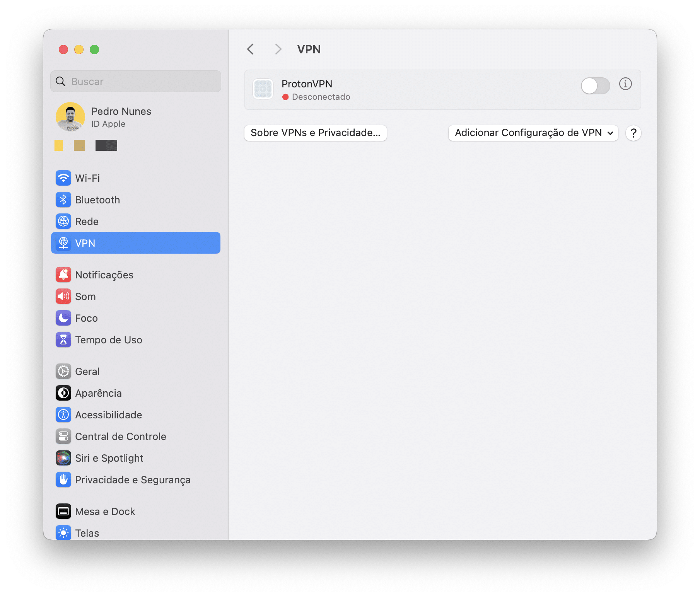Click the Desconectado status text
Image resolution: width=700 pixels, height=597 pixels.
(321, 97)
